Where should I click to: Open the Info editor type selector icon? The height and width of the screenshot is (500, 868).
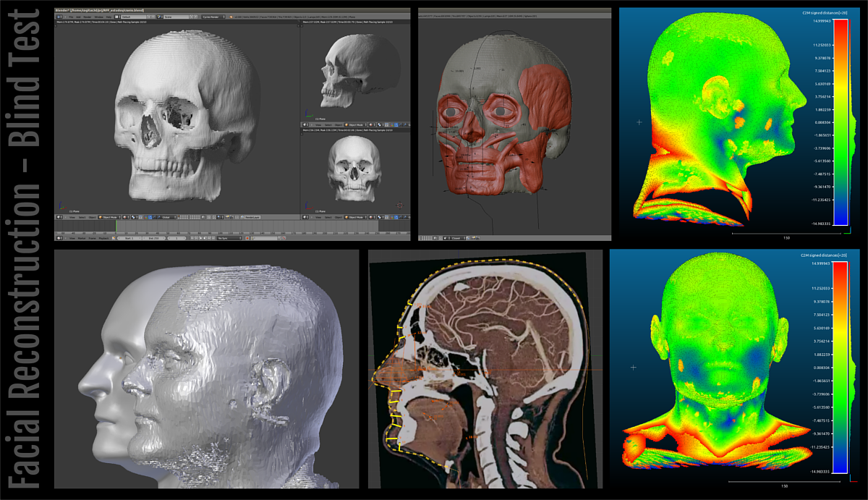(59, 17)
